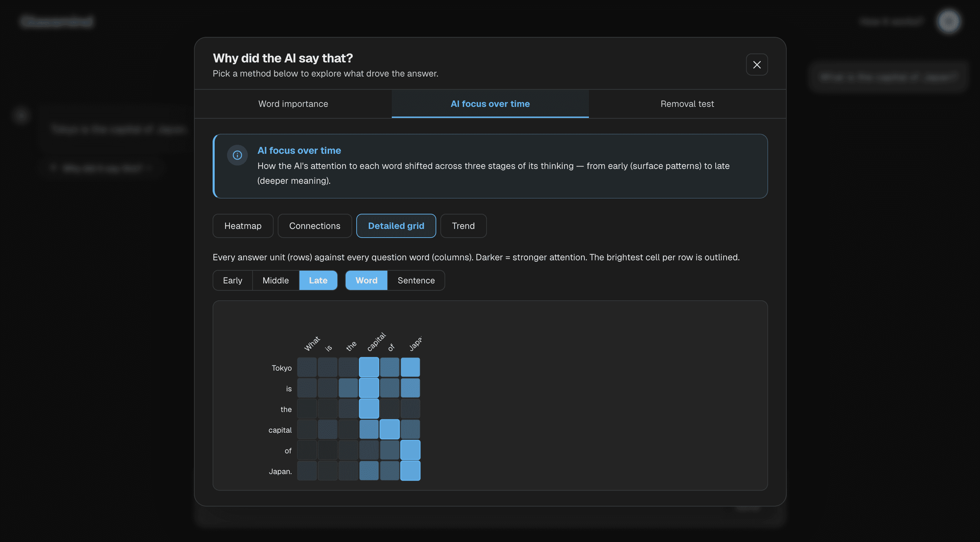Screen dimensions: 980x542
Task: Close the explanation dialog with the X
Action: click(757, 65)
